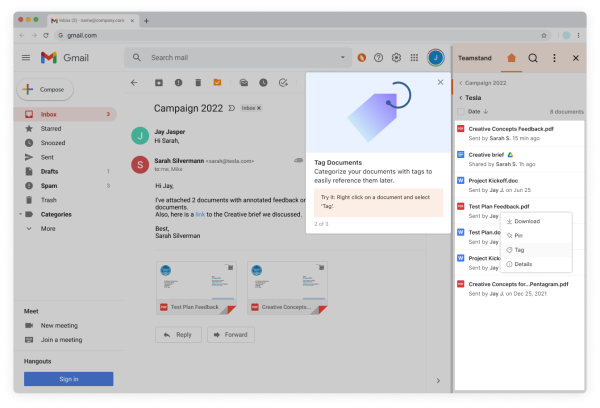The height and width of the screenshot is (408, 600).
Task: Close the Teamstand side panel
Action: pyautogui.click(x=576, y=58)
